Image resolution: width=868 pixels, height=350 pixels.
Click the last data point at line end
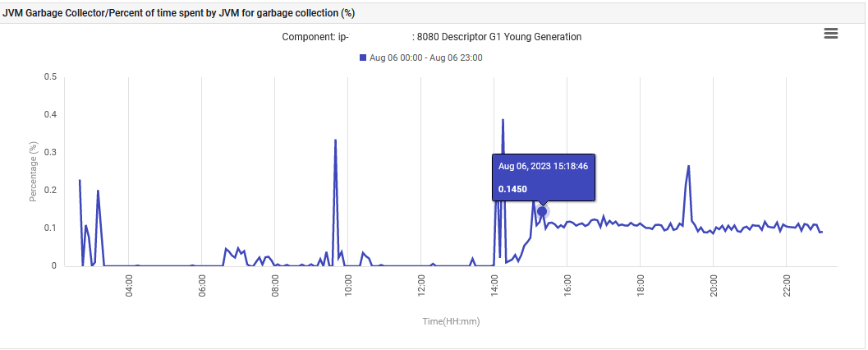coord(822,232)
